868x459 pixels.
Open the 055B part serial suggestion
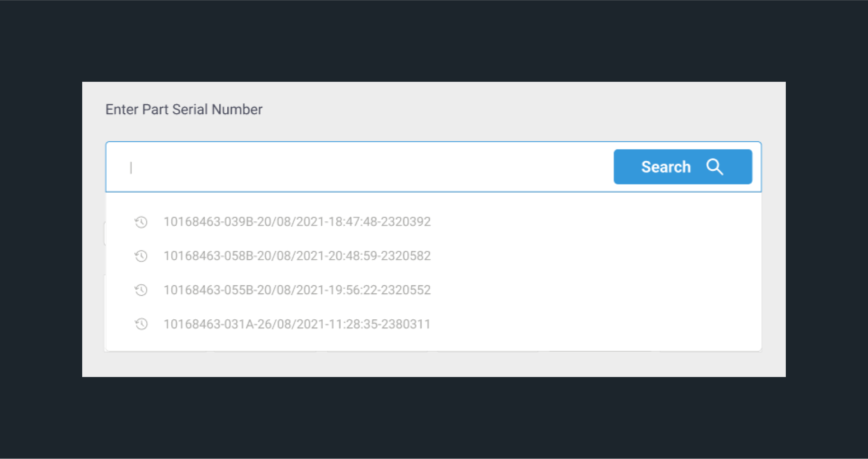click(434, 290)
